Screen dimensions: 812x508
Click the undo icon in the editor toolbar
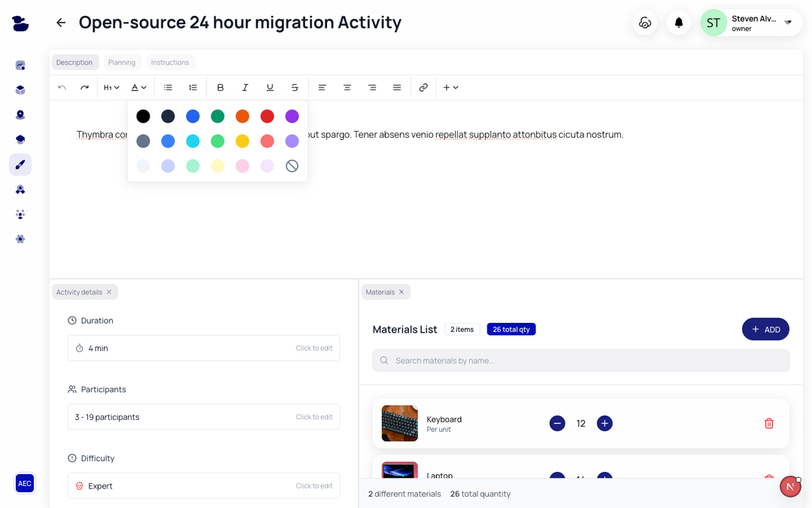point(62,87)
